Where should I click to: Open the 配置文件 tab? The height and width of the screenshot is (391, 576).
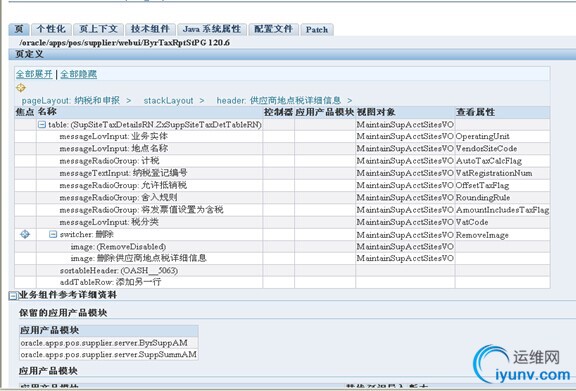273,29
